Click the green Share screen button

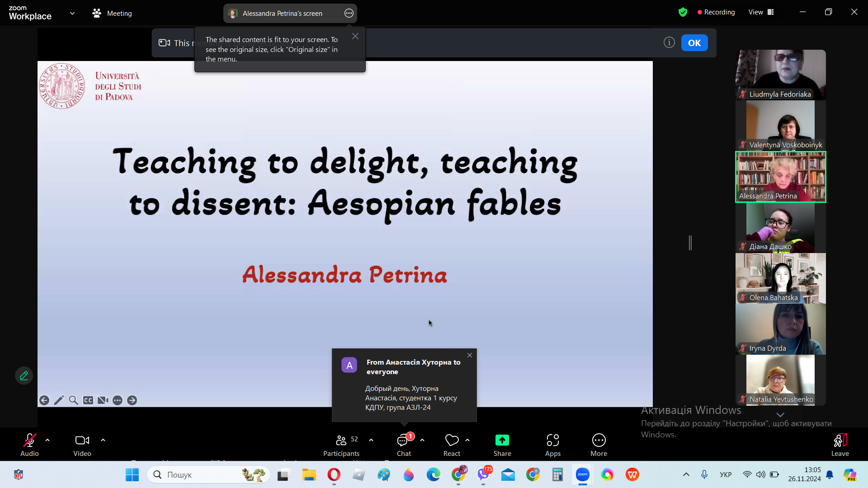tap(502, 445)
